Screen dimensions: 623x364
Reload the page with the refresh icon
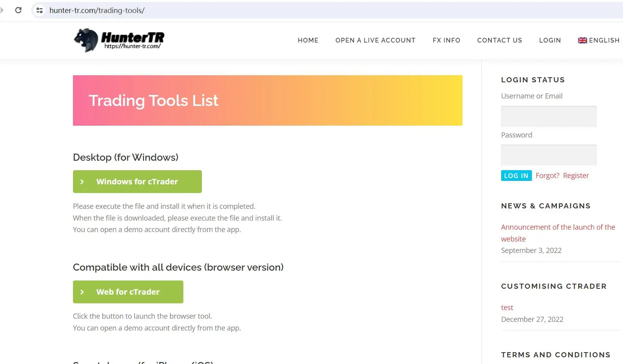18,10
